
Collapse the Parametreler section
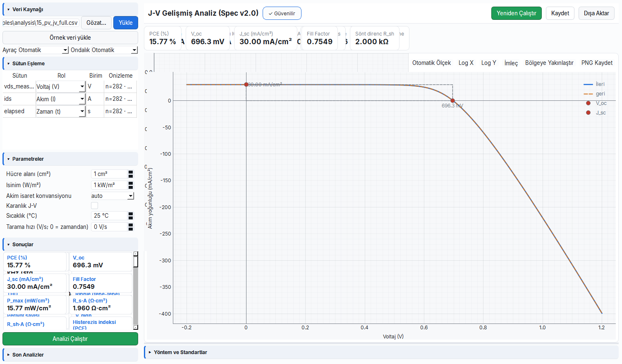pos(70,159)
